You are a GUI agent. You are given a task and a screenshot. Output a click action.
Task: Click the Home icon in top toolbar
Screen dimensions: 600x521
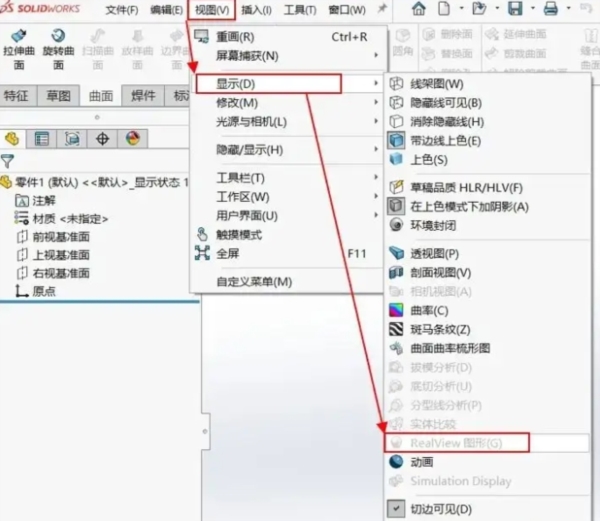click(x=419, y=8)
